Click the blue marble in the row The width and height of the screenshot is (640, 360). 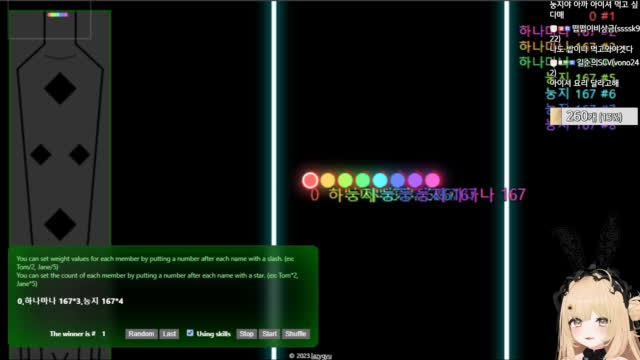(x=398, y=180)
